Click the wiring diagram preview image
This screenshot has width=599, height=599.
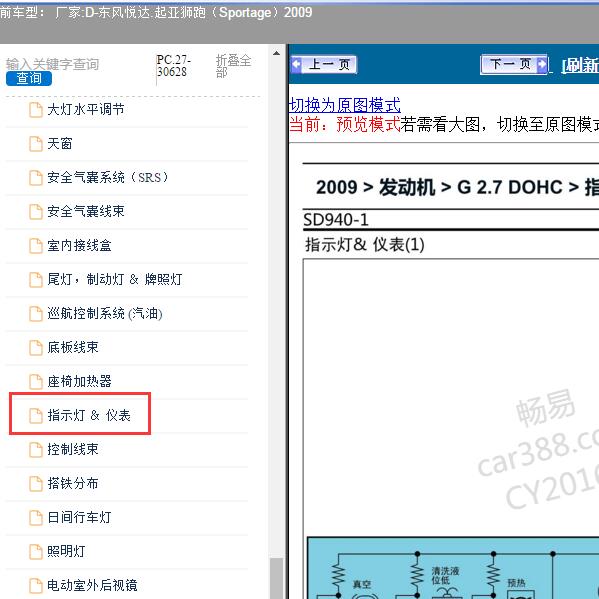pos(453,568)
